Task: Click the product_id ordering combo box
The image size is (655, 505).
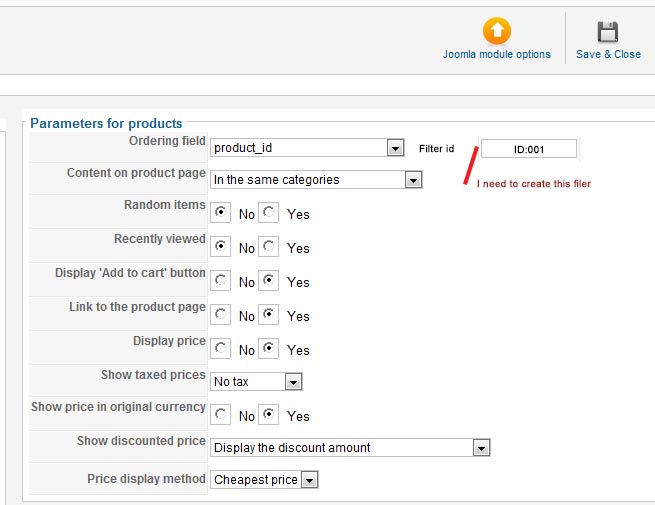Action: [x=307, y=148]
